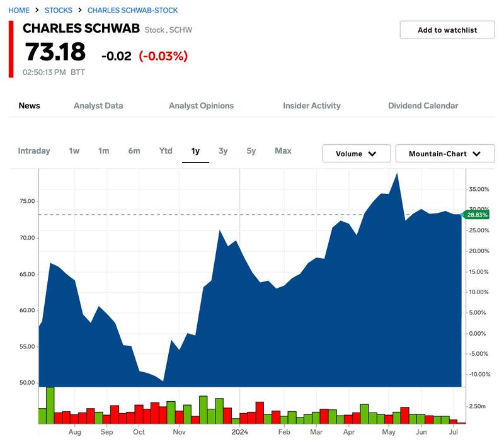Open the Analyst Opinions tab
This screenshot has height=444, width=504.
pos(201,106)
